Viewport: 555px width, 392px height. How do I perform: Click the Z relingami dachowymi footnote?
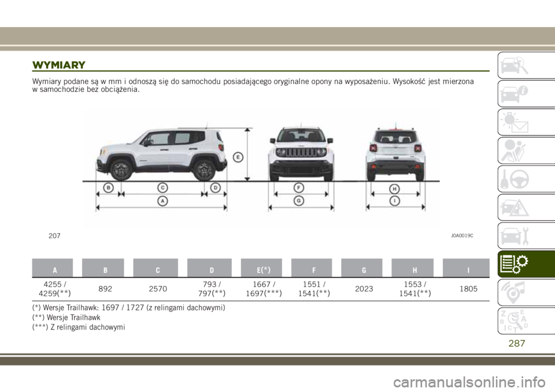pos(79,327)
